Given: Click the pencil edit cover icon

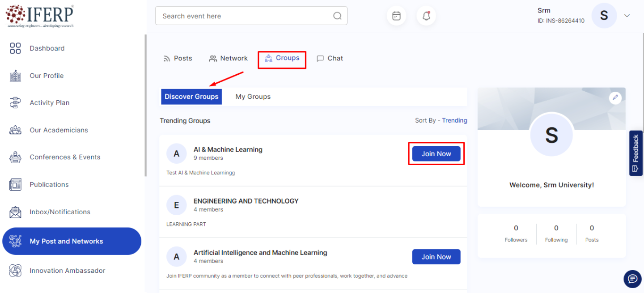Looking at the screenshot, I should (x=615, y=98).
